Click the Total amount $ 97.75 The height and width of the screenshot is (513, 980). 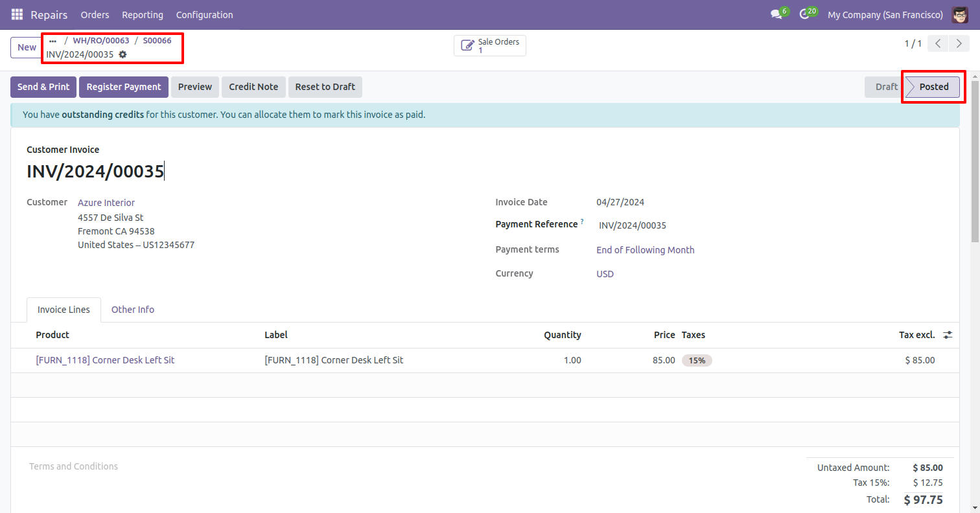[x=924, y=499]
